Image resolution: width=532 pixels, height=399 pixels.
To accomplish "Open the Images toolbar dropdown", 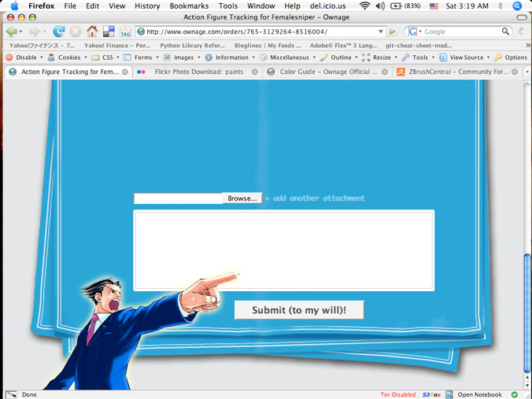I will click(x=182, y=57).
